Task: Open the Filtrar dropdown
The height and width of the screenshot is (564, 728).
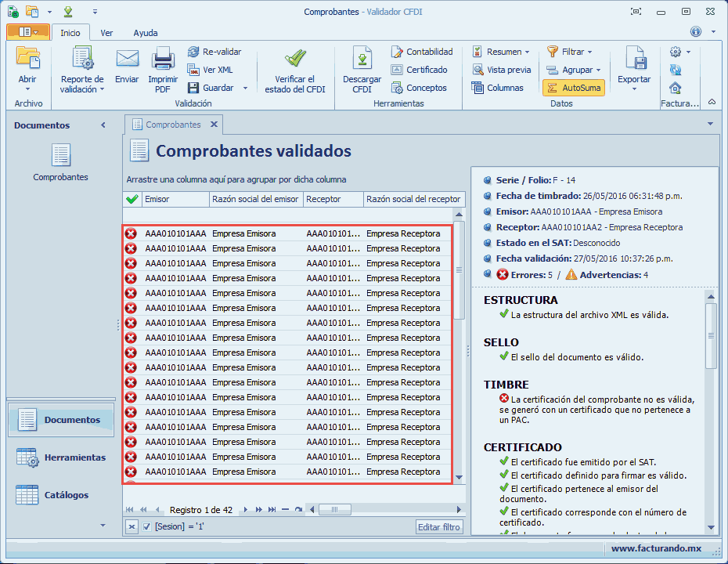Action: (569, 52)
